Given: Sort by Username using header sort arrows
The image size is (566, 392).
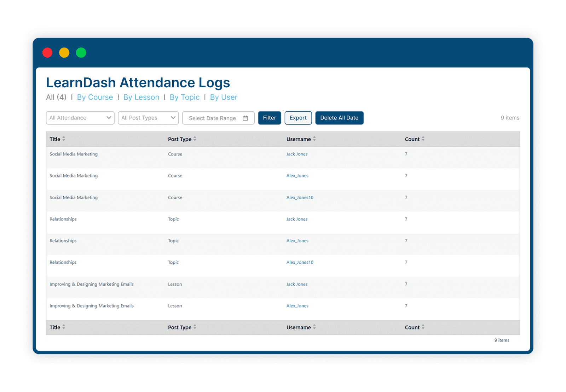Looking at the screenshot, I should point(314,139).
